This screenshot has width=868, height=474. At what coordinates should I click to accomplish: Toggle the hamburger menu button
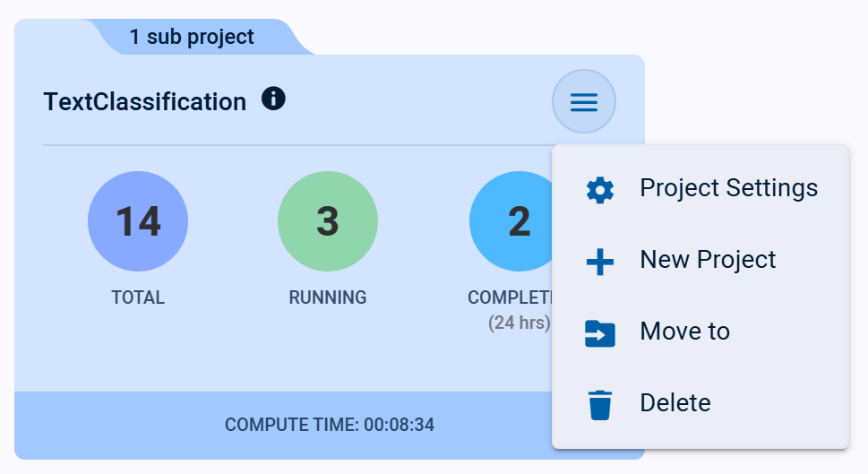click(584, 102)
